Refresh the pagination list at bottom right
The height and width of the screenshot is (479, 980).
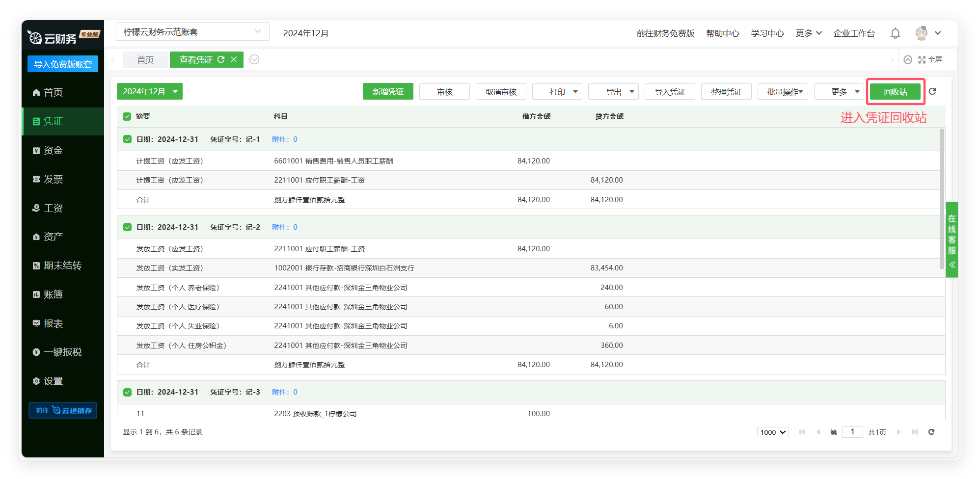(x=931, y=432)
